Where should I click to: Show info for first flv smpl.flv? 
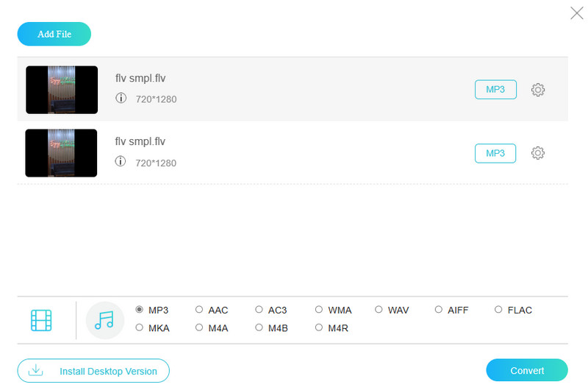tap(121, 98)
